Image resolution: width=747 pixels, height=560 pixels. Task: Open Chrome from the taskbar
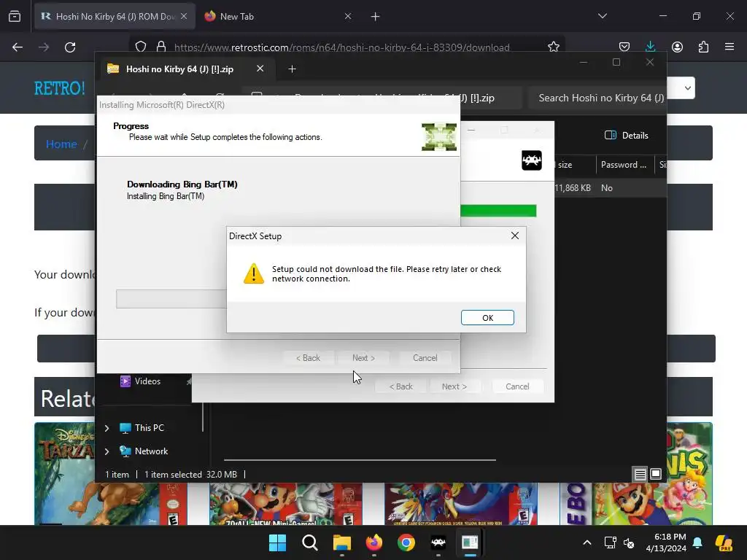pos(406,542)
